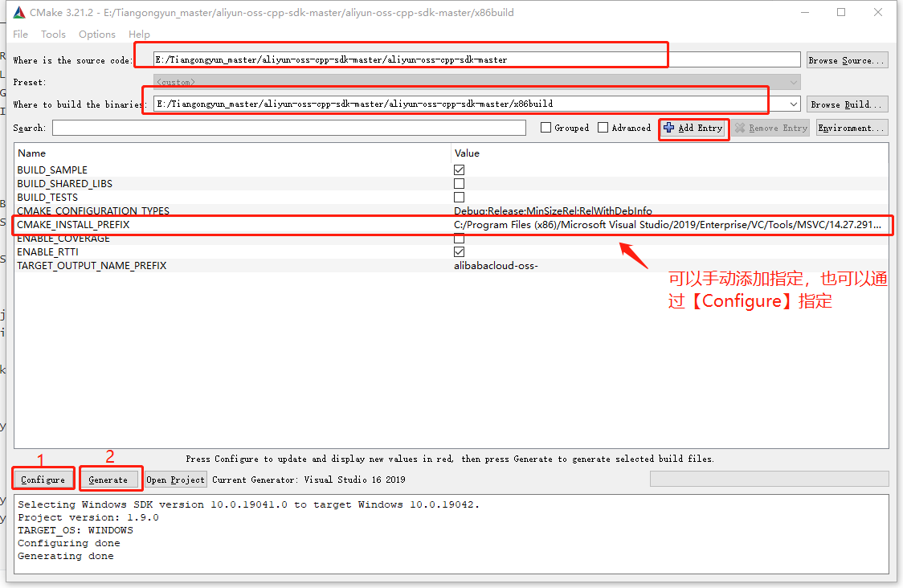Maximize the CMake window
The height and width of the screenshot is (588, 903).
(x=841, y=12)
